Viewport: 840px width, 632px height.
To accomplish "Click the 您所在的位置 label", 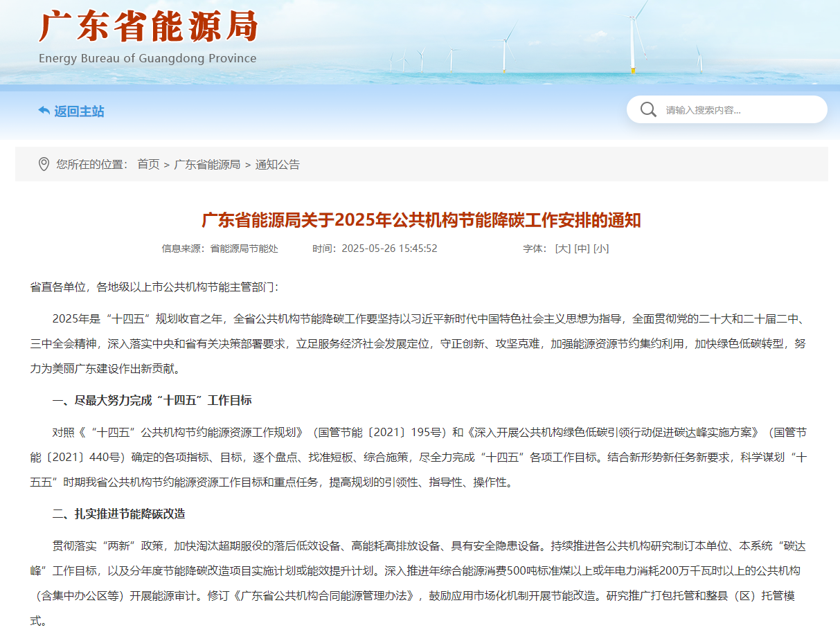I will tap(92, 165).
